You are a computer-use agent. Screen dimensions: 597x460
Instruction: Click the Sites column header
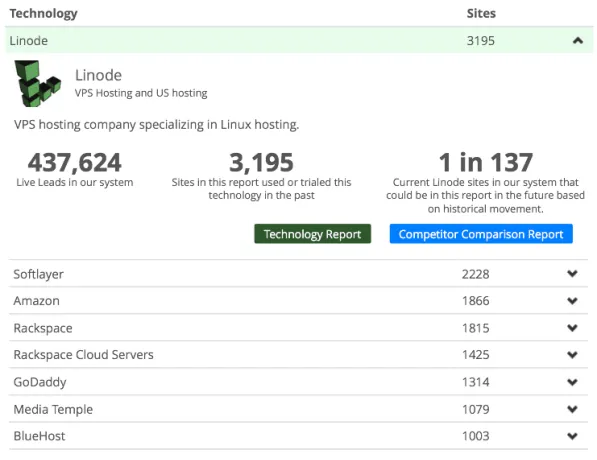click(x=481, y=13)
